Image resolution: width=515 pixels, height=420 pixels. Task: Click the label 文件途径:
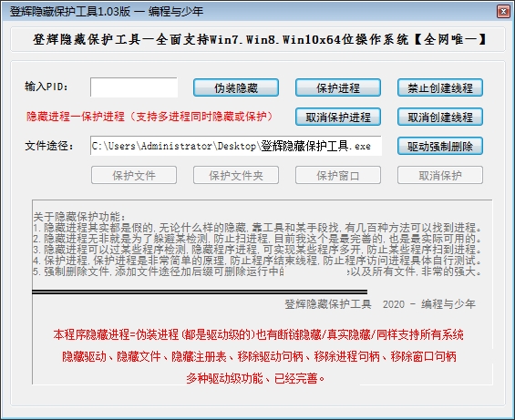point(49,146)
